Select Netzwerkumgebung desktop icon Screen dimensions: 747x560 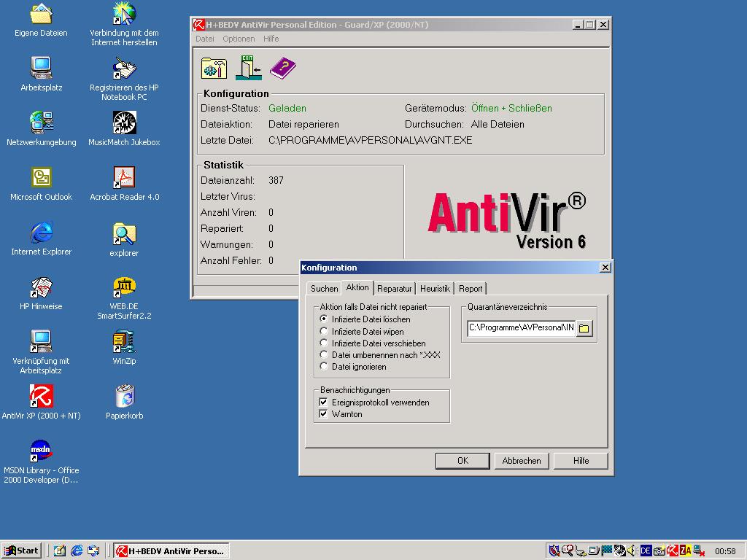point(41,129)
